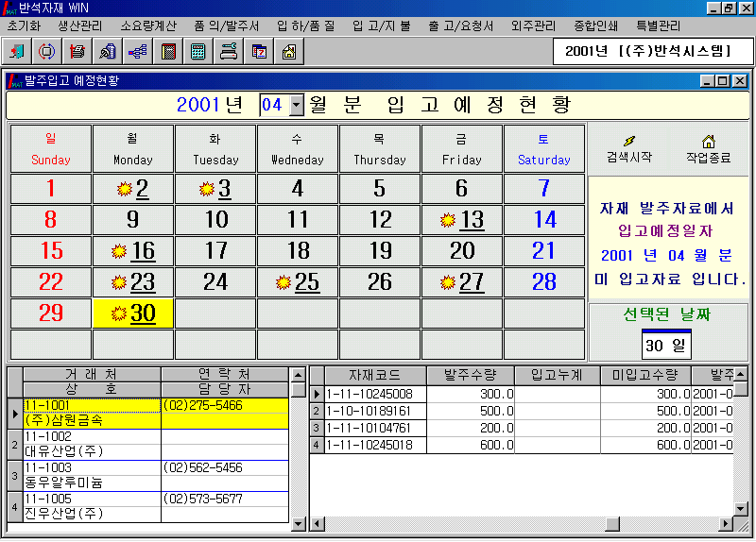Screen dimensions: 756x542
Task: Select day 25 on the calendar
Action: point(298,282)
